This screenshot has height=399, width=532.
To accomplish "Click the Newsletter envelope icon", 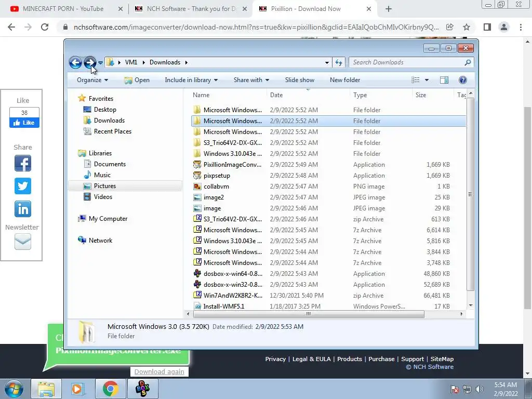I will click(23, 242).
